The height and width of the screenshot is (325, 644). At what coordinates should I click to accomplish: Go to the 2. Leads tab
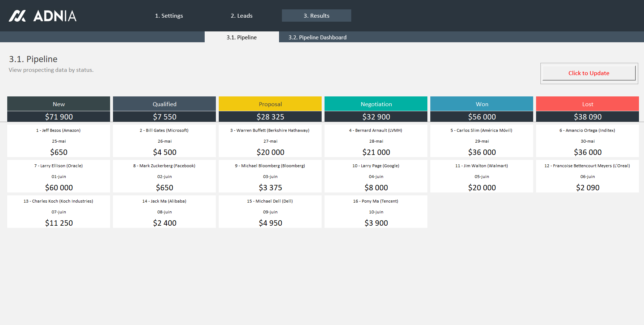point(241,16)
